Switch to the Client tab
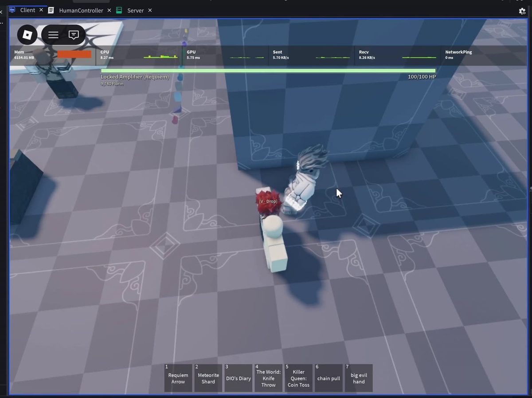Viewport: 532px width, 398px height. [27, 10]
